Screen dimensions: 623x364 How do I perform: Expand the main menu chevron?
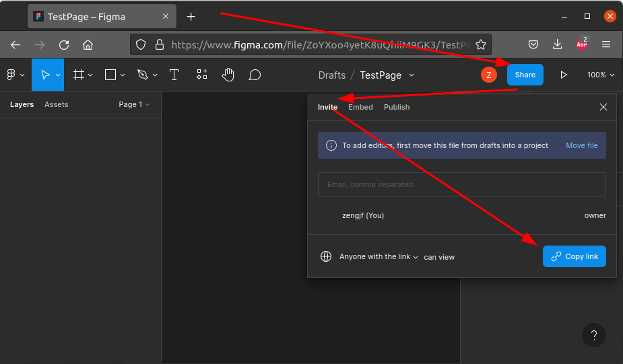click(22, 75)
